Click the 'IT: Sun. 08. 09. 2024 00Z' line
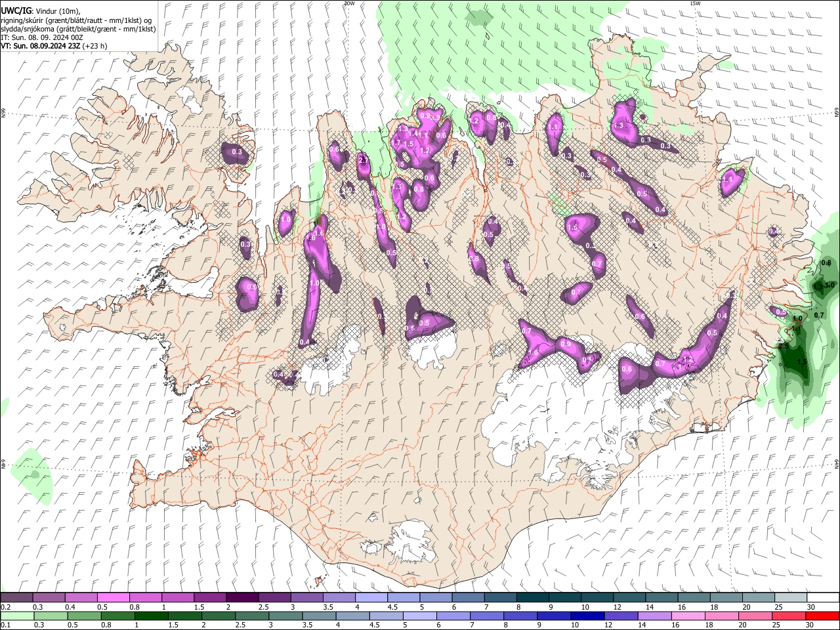The image size is (840, 630). point(42,37)
